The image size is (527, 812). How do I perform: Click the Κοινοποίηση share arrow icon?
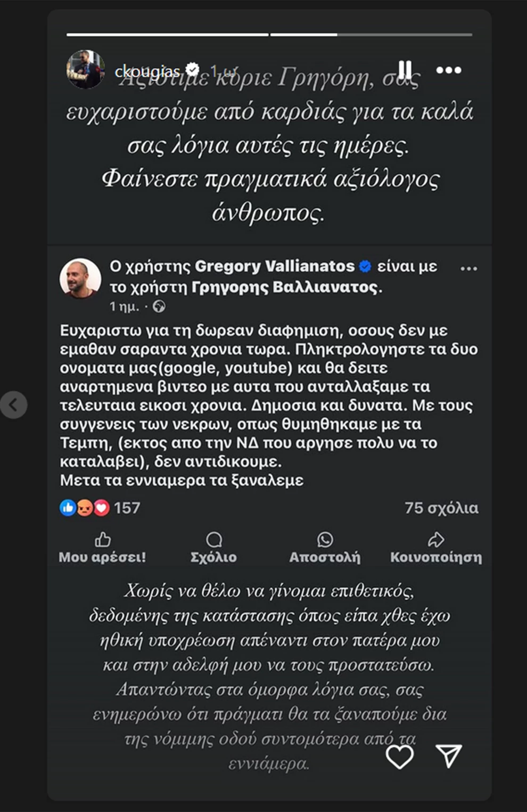(436, 540)
